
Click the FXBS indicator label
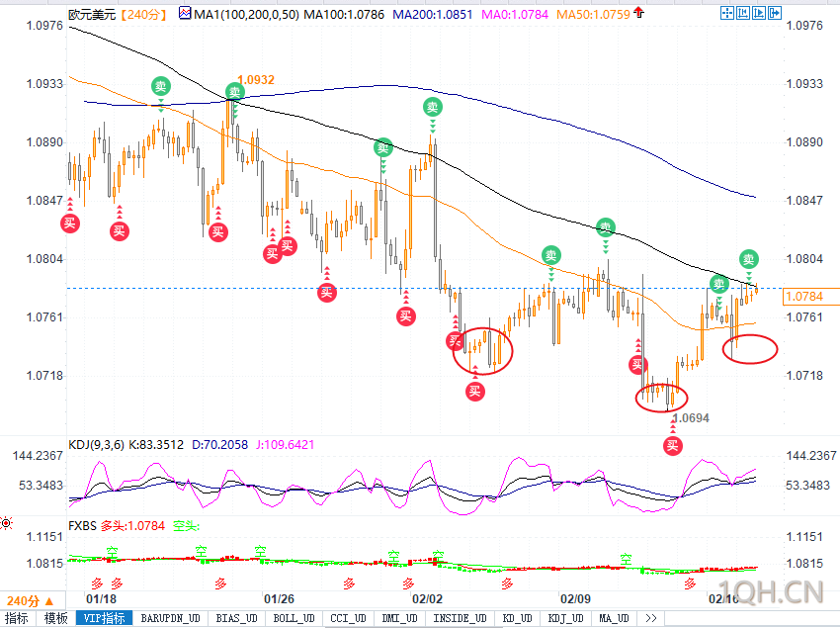click(82, 525)
